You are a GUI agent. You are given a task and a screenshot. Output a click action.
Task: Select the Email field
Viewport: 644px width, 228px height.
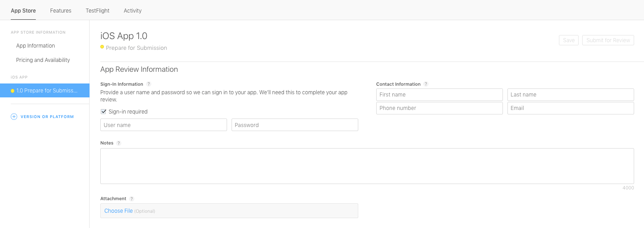571,108
